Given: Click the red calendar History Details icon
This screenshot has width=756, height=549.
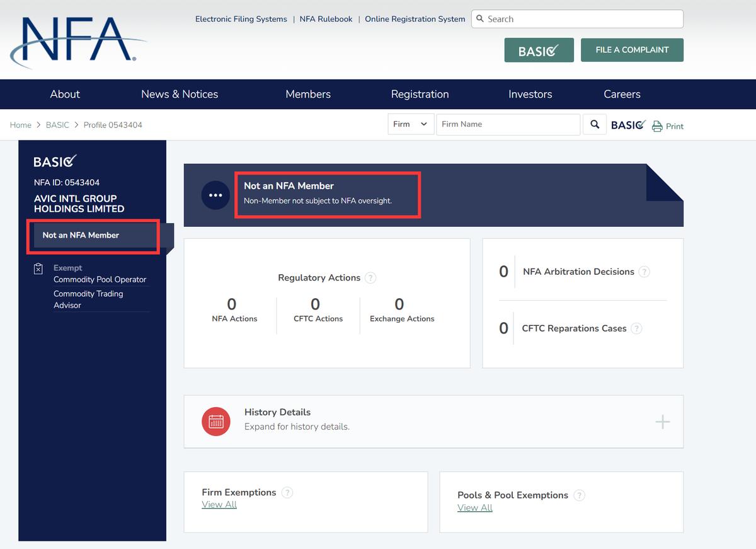Looking at the screenshot, I should 216,421.
